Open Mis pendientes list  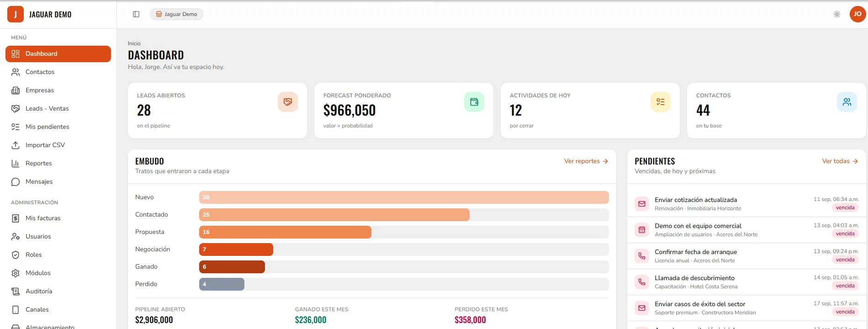tap(58, 127)
